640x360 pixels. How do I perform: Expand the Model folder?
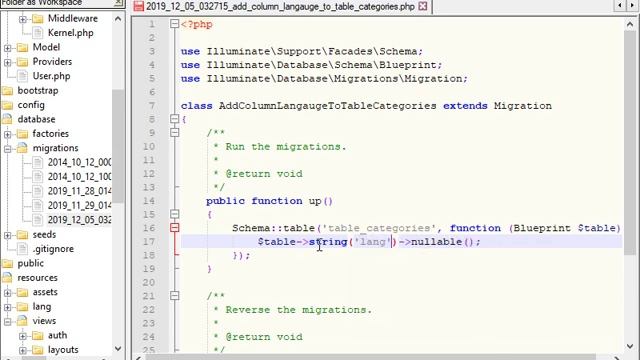(8, 48)
